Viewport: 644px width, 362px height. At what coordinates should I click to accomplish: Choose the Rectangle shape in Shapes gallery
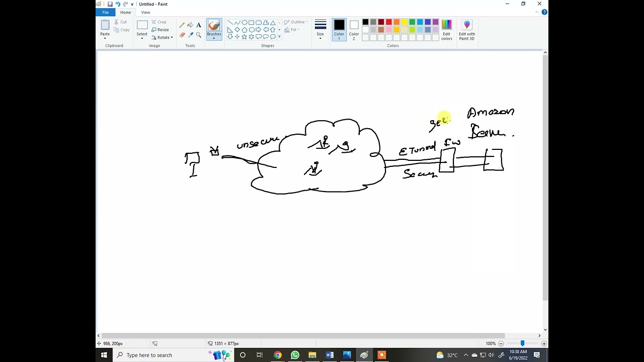pyautogui.click(x=251, y=23)
